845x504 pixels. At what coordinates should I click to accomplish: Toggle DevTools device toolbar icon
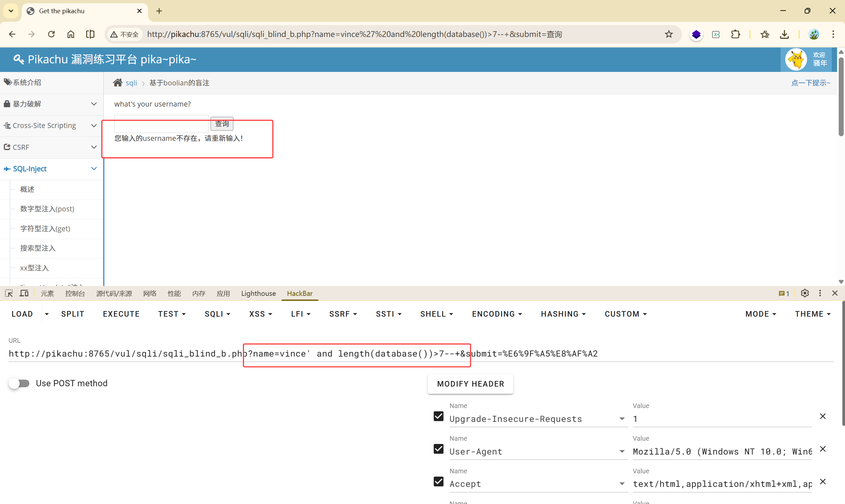(24, 294)
